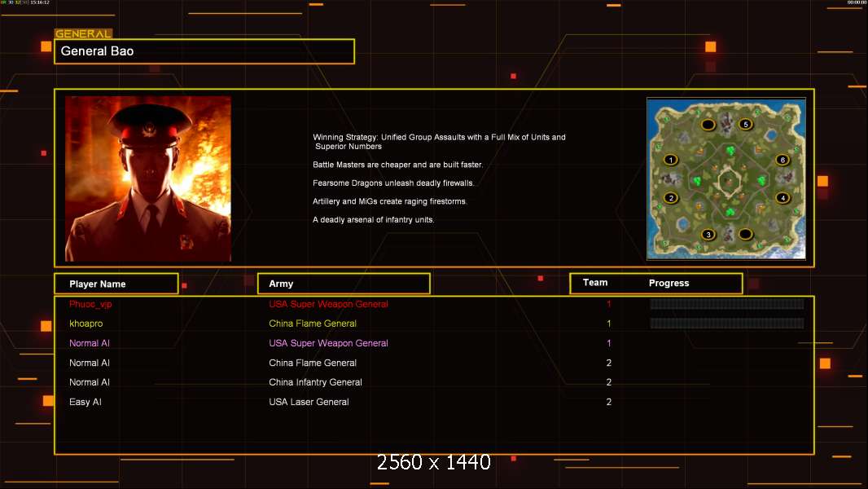Click the China Infantry General army entry
Image resolution: width=868 pixels, height=489 pixels.
[x=315, y=382]
